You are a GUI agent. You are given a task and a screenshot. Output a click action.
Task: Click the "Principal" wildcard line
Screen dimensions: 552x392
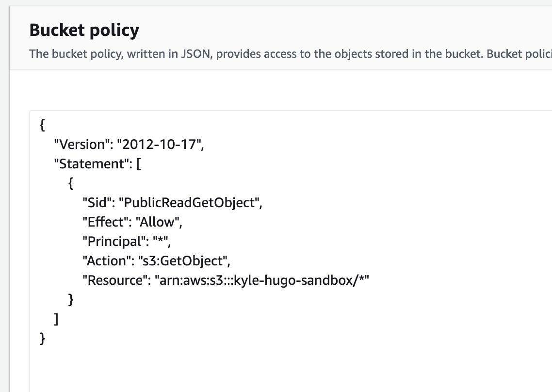click(127, 241)
